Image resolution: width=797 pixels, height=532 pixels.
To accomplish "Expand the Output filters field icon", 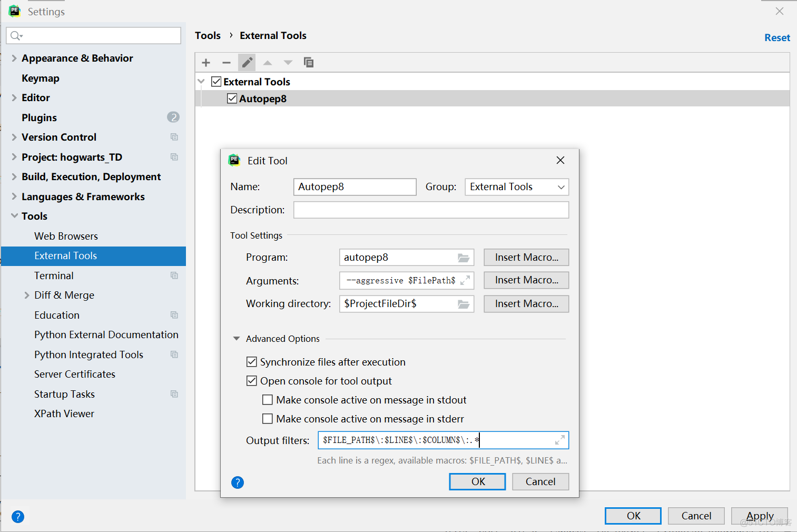I will point(559,440).
